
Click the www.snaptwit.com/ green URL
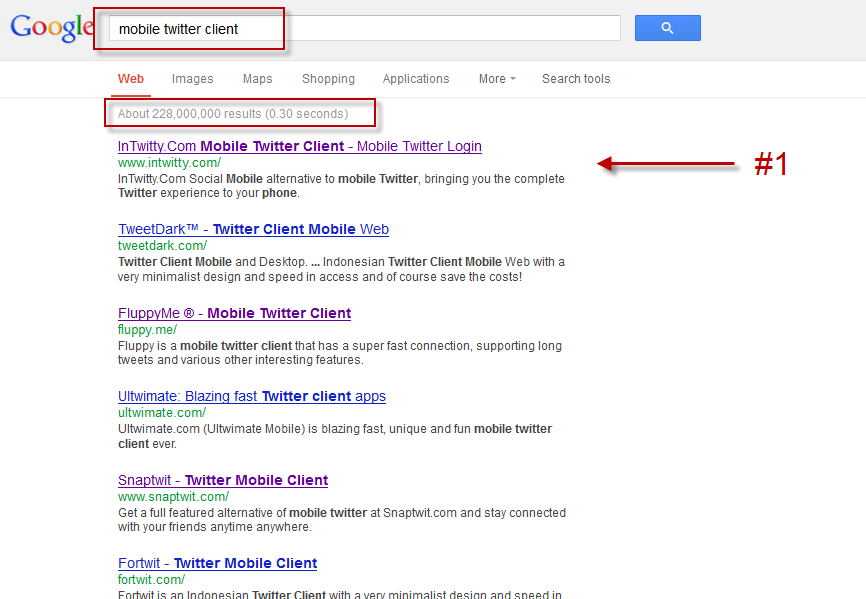173,496
